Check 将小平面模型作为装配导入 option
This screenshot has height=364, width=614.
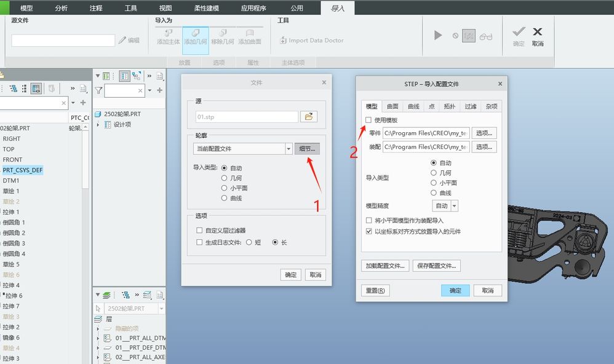369,220
